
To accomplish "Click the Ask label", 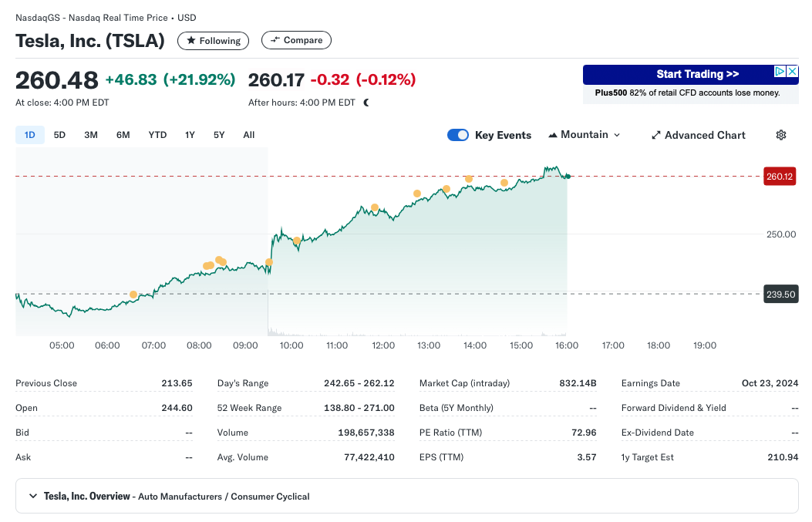I will (x=23, y=457).
